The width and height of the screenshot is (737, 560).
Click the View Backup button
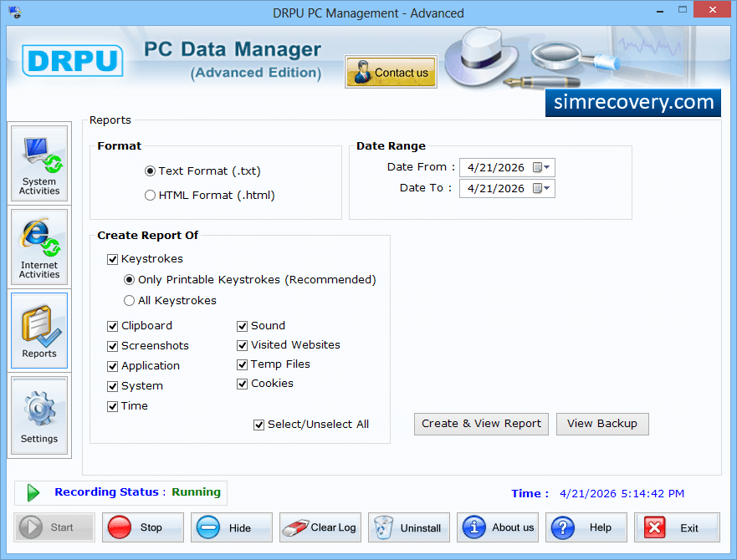[x=602, y=424]
